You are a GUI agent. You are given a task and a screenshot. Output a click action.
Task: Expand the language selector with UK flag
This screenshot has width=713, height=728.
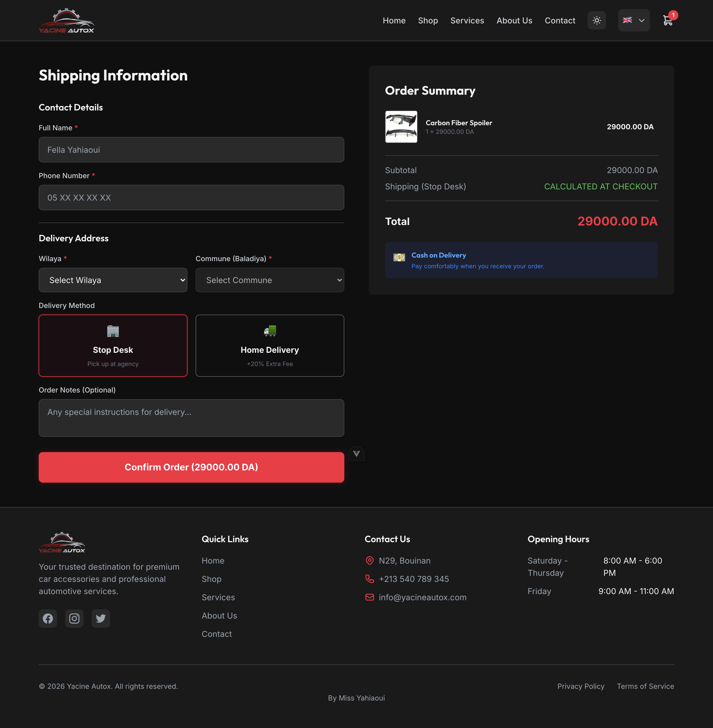[x=634, y=20]
